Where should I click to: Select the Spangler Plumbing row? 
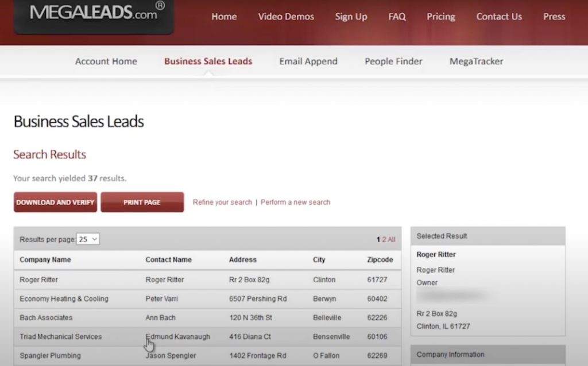pyautogui.click(x=207, y=356)
